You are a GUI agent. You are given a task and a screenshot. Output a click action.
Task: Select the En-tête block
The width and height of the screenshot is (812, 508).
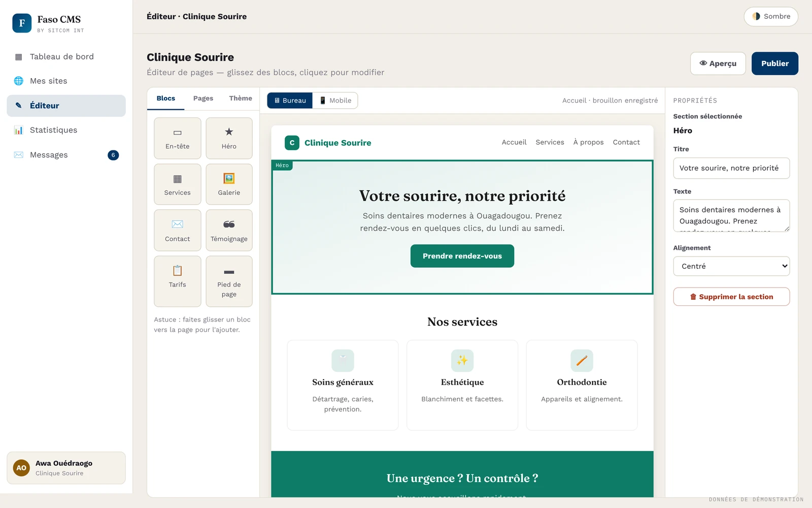[178, 138]
